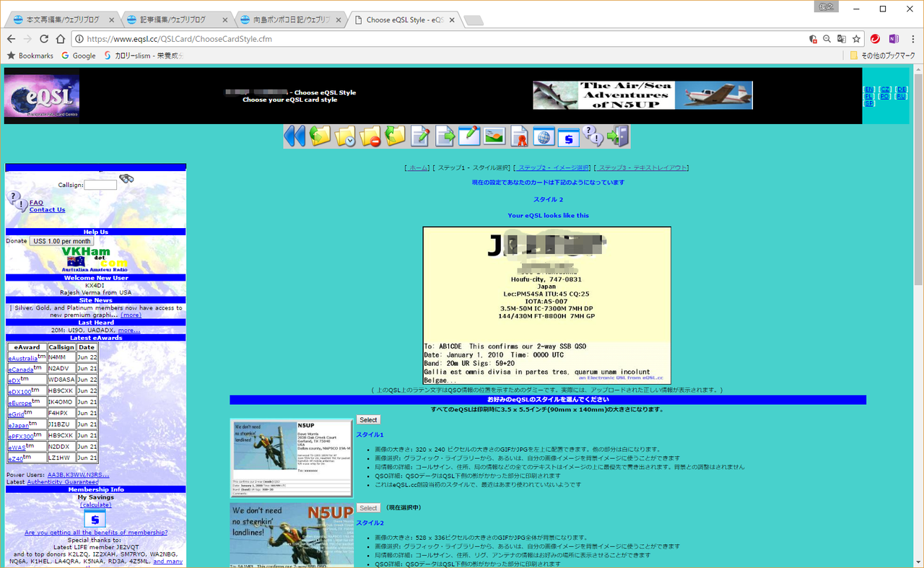Click the question and exclamation bubbles toolbar icon

(593, 136)
